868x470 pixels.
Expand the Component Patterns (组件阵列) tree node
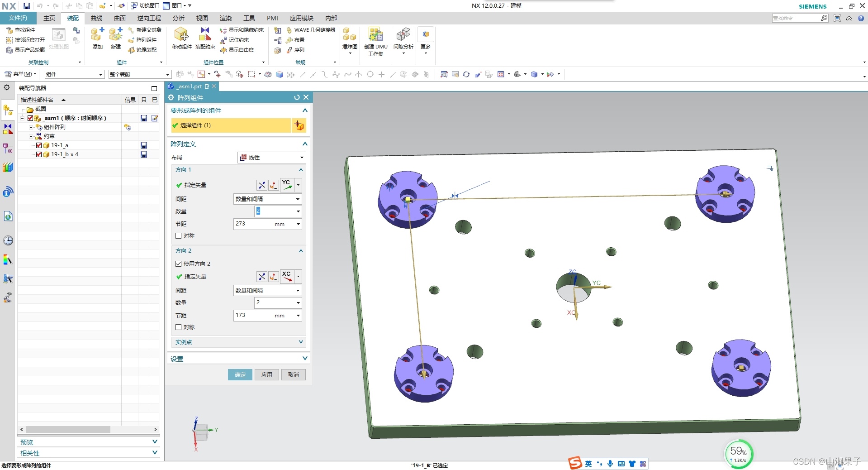pyautogui.click(x=31, y=127)
